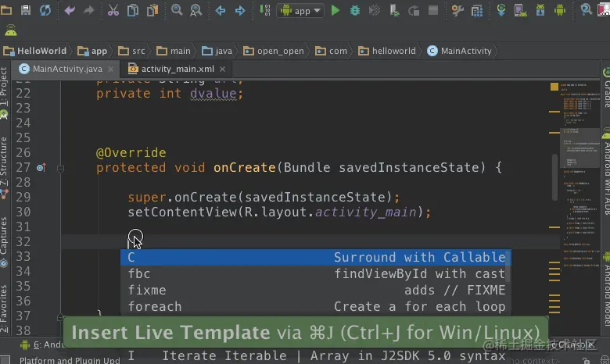Run app with green play button
Image resolution: width=610 pixels, height=364 pixels.
335,10
